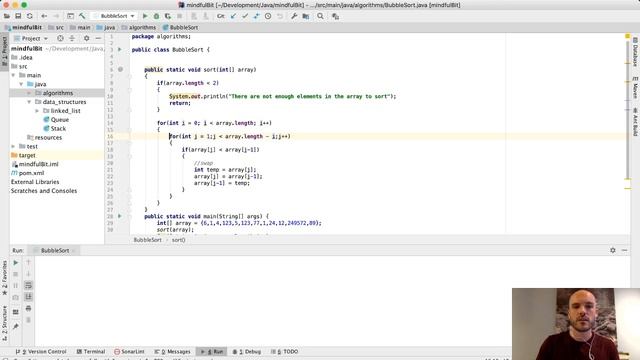Click the locate file target icon in Project panel
This screenshot has height=360, width=640.
pyautogui.click(x=60, y=38)
